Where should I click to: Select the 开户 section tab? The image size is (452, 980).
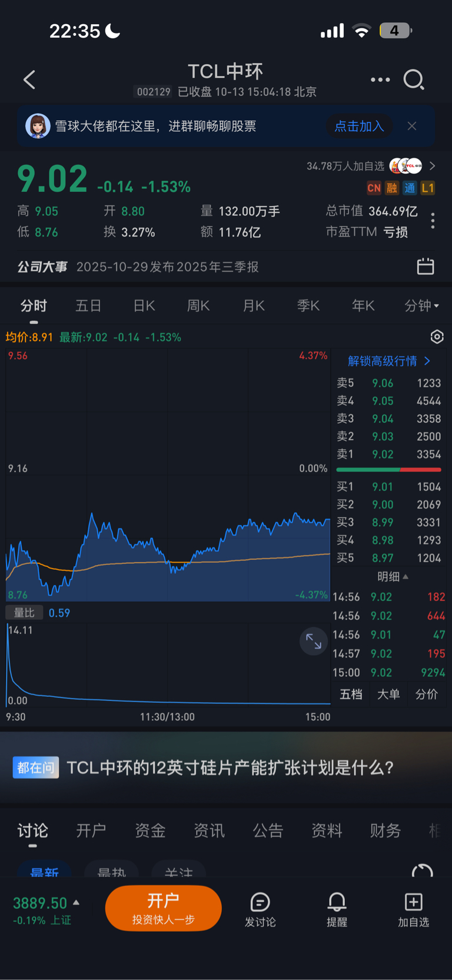(91, 830)
